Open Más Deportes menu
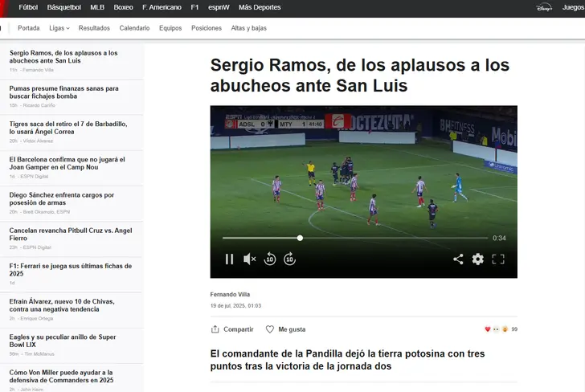The width and height of the screenshot is (585, 392). pos(260,7)
